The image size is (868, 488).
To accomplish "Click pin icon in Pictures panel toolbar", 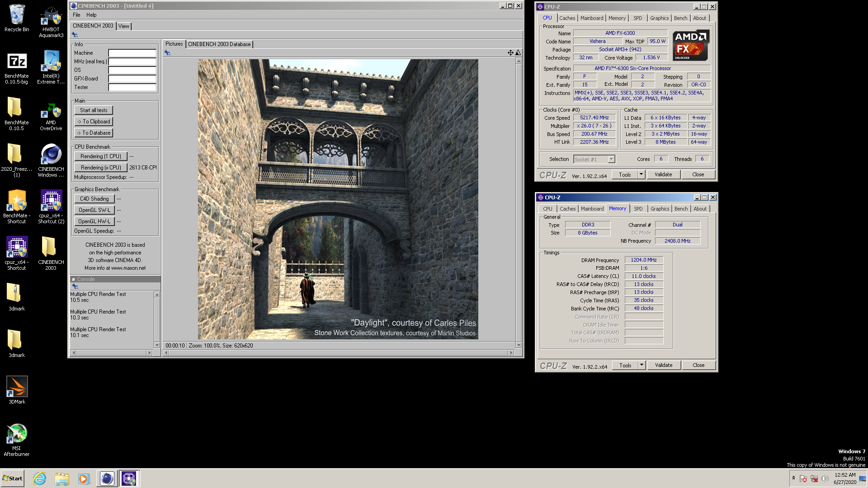I will (167, 53).
